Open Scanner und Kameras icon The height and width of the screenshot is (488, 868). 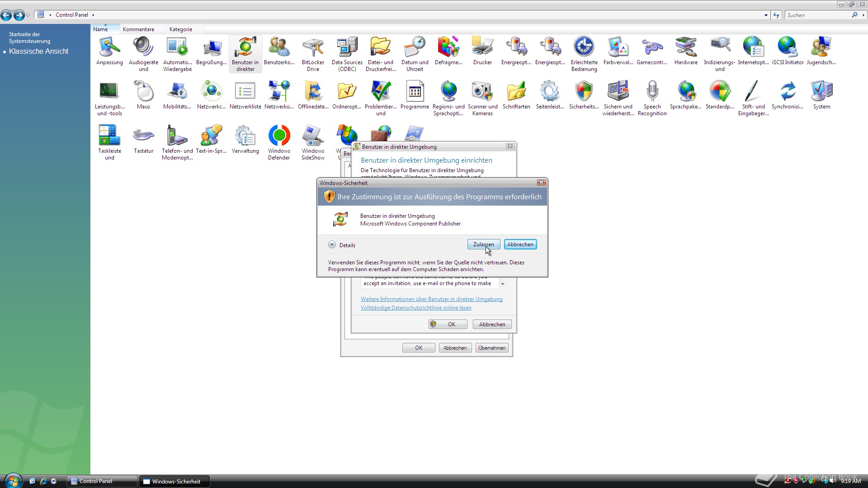[482, 98]
